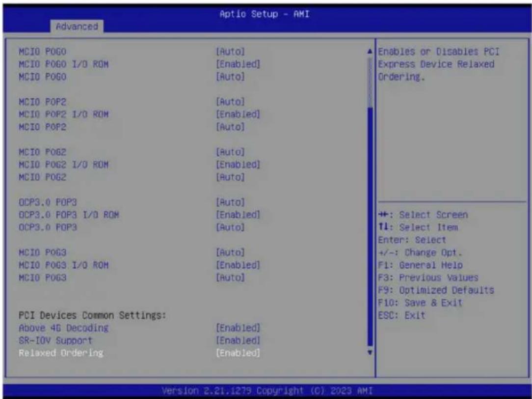This screenshot has height=399, width=532.
Task: Click the help description about PCI Express Relaxed Ordering
Action: (439, 64)
